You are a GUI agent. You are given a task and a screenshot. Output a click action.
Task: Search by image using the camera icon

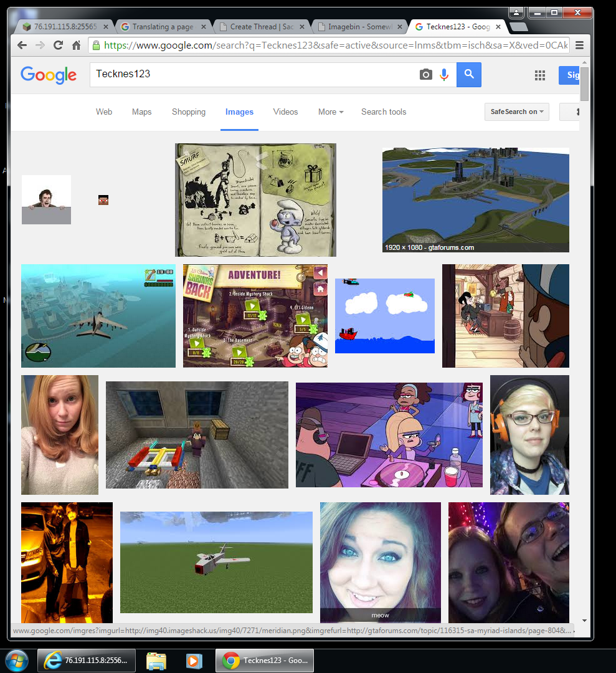coord(425,74)
